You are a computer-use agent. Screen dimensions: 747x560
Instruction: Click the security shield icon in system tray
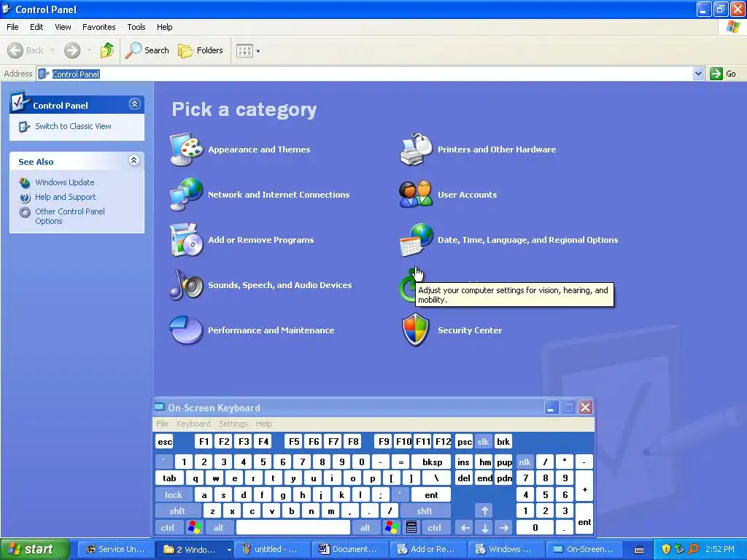tap(666, 549)
